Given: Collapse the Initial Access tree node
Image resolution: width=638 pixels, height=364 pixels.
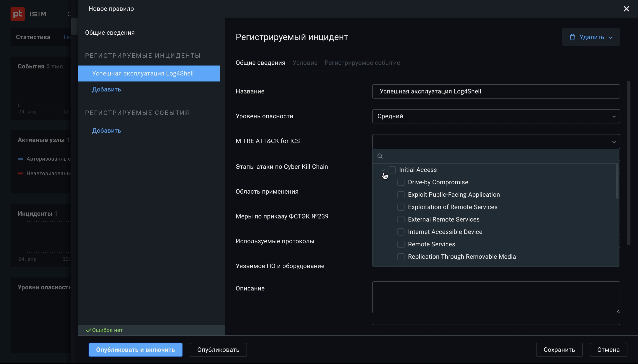Looking at the screenshot, I should [x=383, y=170].
